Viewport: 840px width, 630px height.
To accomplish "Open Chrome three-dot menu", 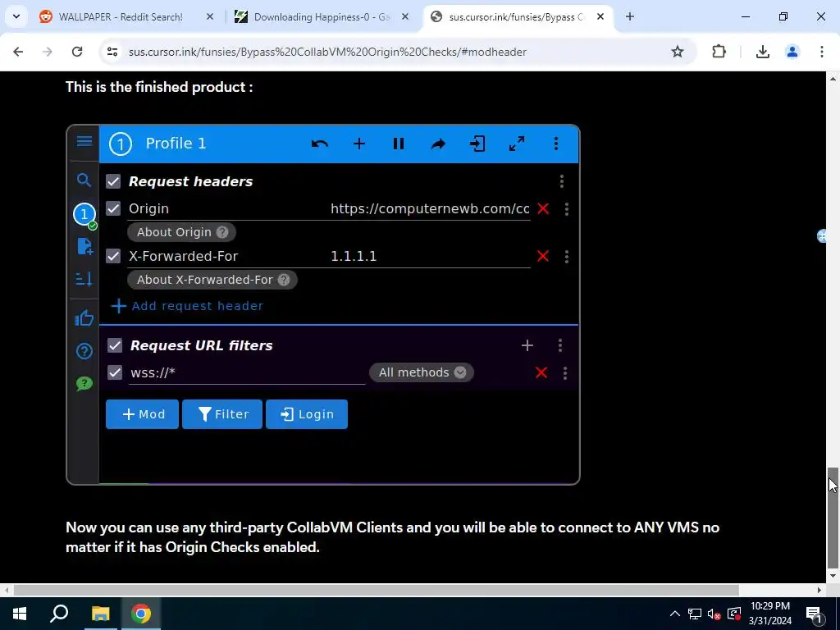I will tap(822, 52).
